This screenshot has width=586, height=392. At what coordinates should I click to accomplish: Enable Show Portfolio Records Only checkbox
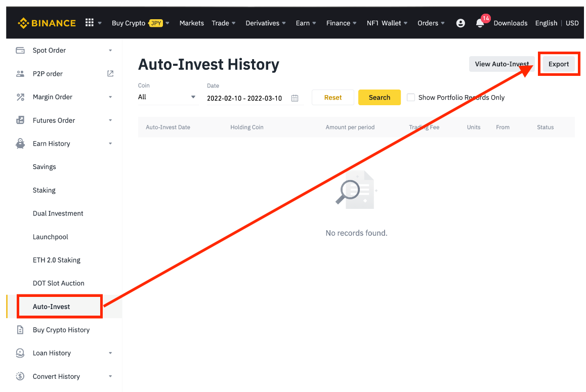[x=411, y=98]
